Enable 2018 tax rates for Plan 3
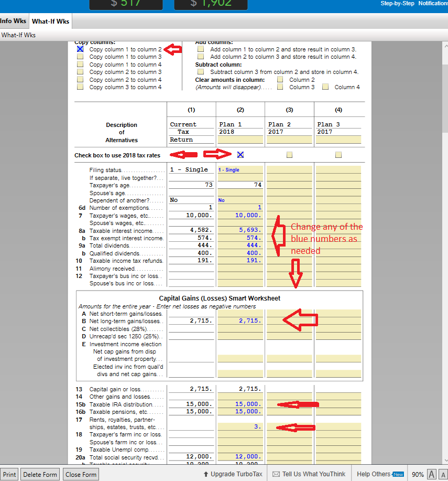This screenshot has width=448, height=481. [x=338, y=155]
